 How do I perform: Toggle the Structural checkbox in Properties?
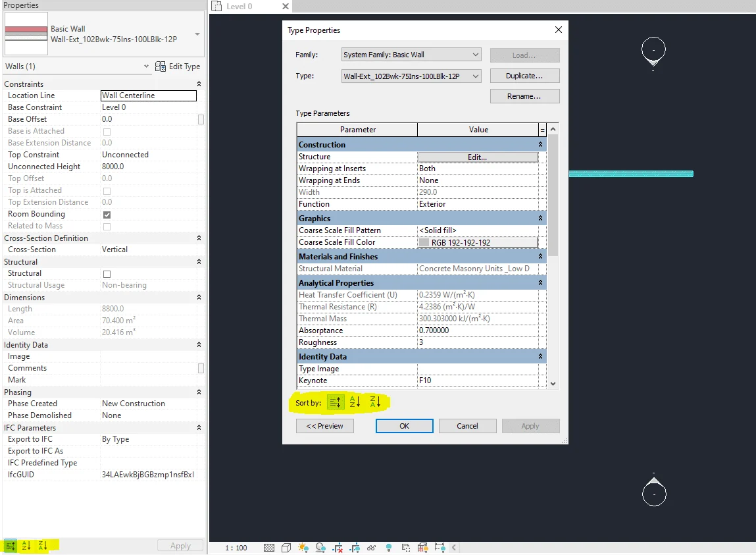point(105,273)
